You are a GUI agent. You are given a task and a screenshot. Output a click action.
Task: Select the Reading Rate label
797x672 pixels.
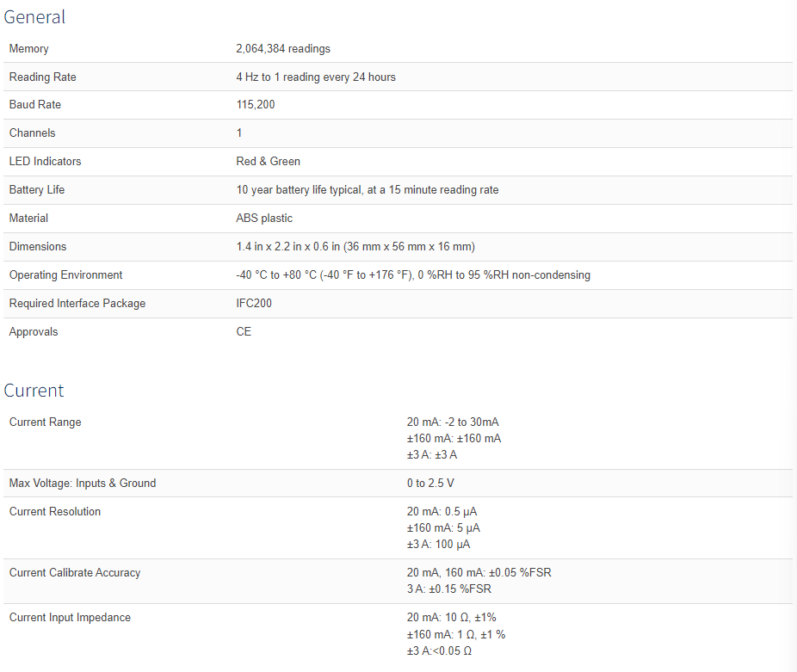click(43, 77)
